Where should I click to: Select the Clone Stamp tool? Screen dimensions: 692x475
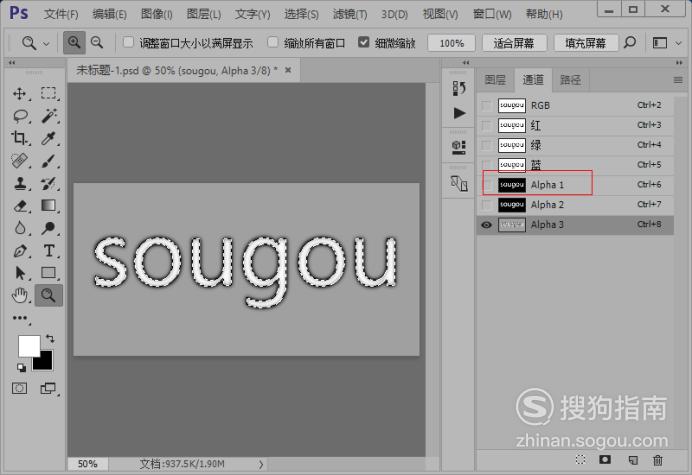(x=19, y=183)
